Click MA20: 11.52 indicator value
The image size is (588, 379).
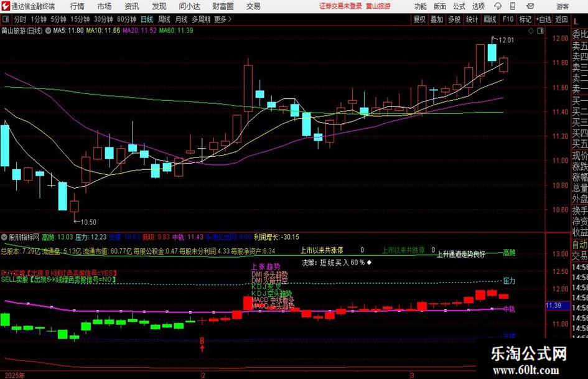tap(140, 30)
